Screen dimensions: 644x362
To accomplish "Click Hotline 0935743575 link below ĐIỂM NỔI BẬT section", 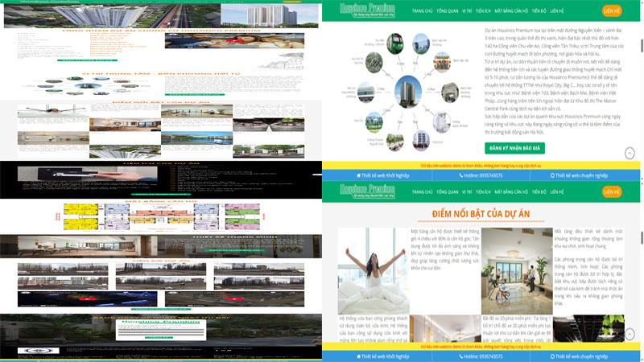I will [x=481, y=356].
